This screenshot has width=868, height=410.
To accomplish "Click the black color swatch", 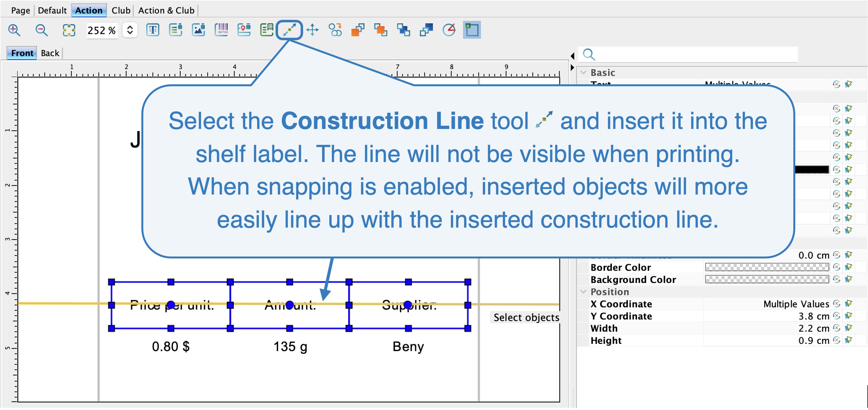I will click(x=812, y=169).
